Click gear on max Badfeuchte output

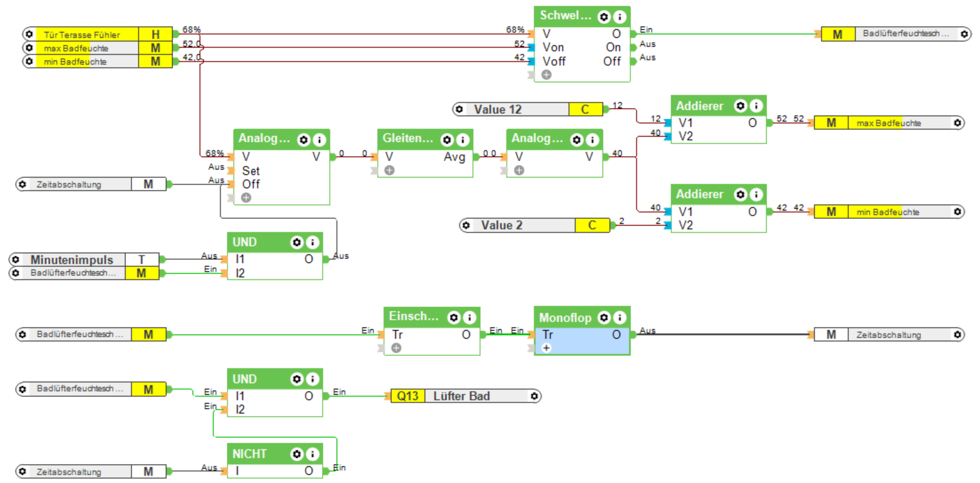pos(957,123)
